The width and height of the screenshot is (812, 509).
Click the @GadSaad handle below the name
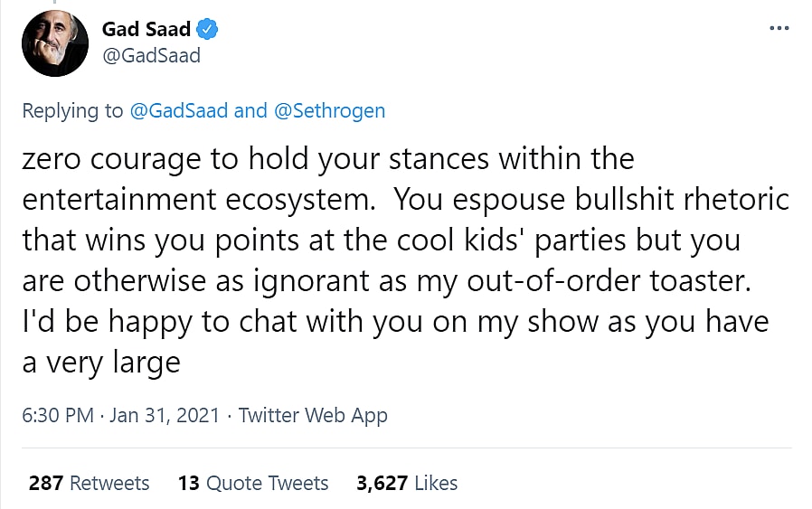coord(151,56)
